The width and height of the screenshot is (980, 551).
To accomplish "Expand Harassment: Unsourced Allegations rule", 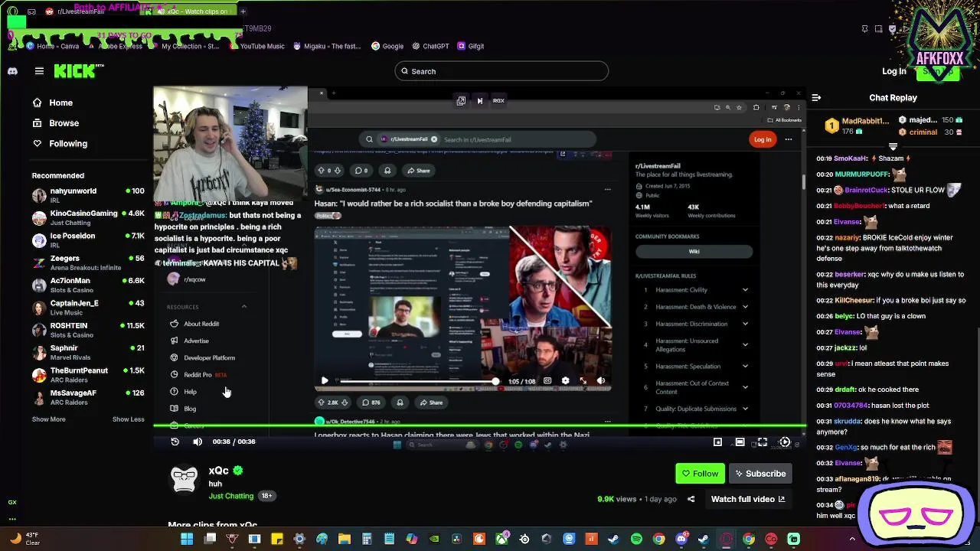I will pyautogui.click(x=745, y=345).
